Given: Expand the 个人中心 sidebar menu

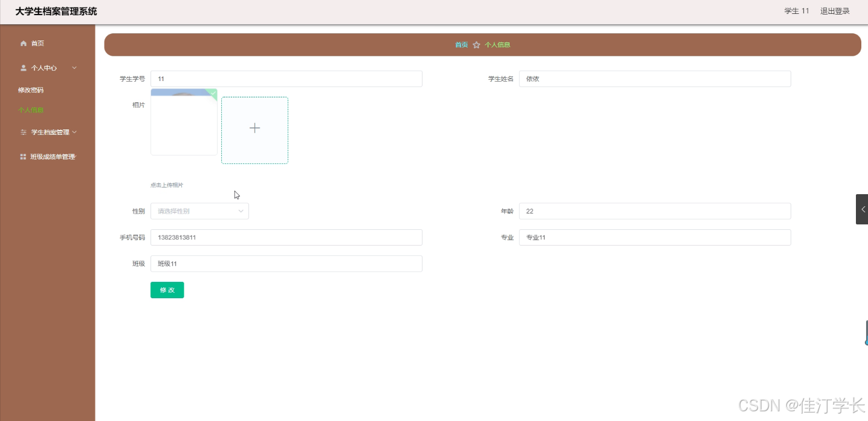Looking at the screenshot, I should coord(74,67).
